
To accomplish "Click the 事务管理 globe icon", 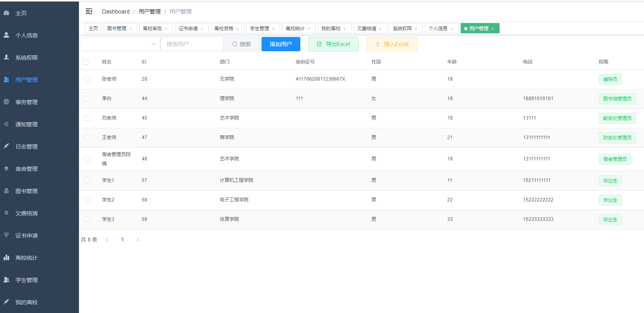I will click(6, 102).
